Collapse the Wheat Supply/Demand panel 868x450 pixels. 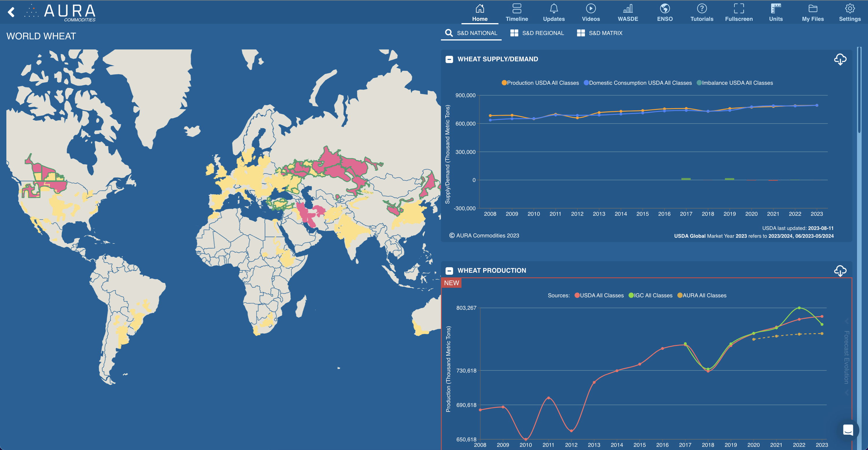pos(449,59)
